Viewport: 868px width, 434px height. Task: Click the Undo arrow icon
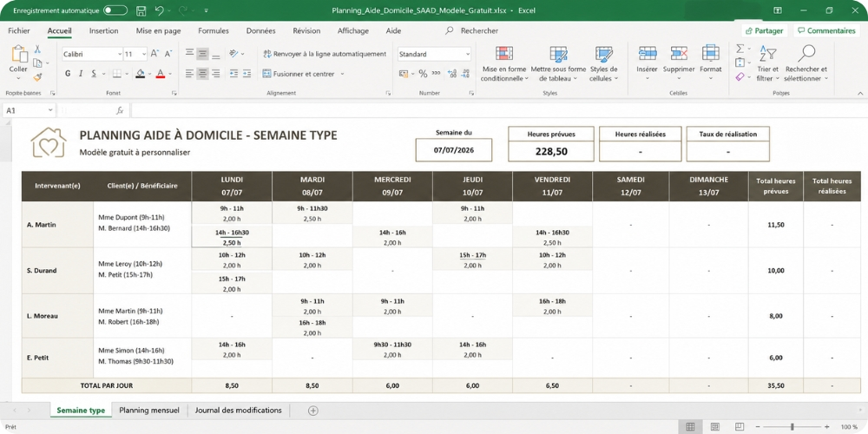click(160, 10)
